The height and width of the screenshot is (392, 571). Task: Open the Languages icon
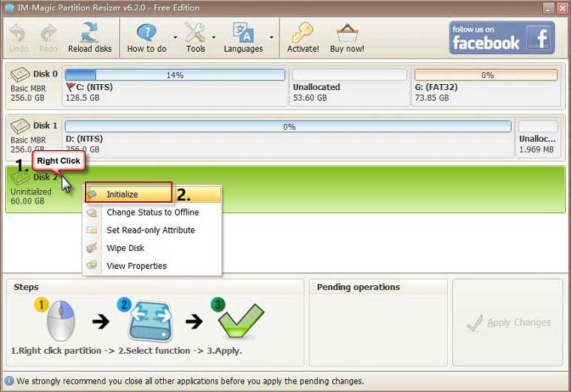point(243,32)
